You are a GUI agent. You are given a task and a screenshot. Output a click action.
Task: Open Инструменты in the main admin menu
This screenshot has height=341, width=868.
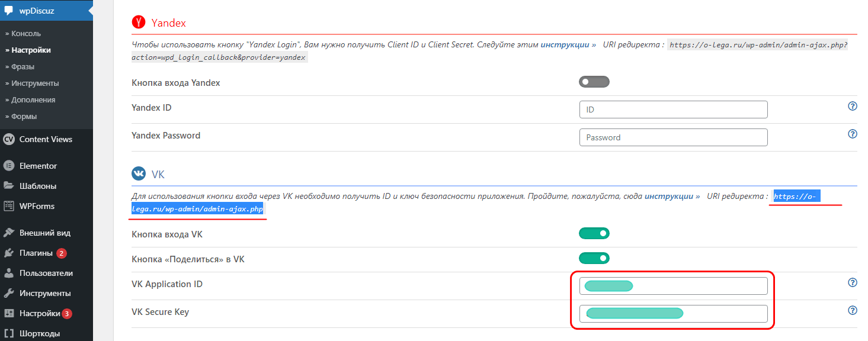(x=46, y=293)
